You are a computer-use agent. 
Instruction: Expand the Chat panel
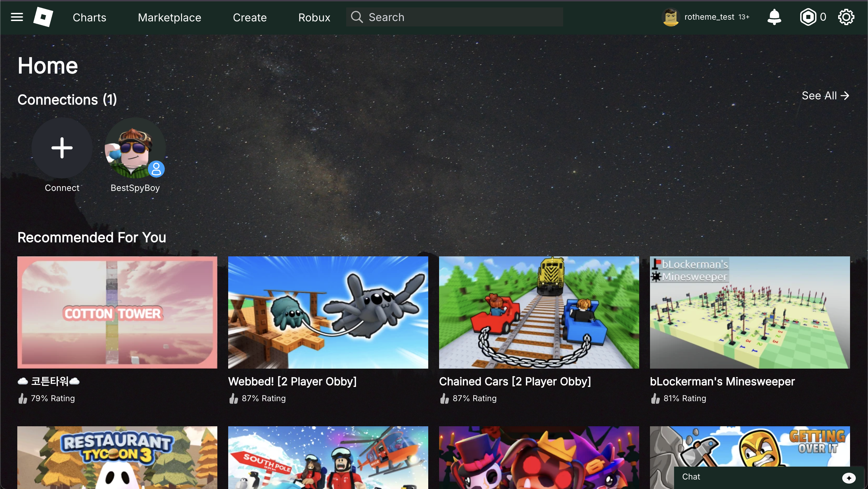692,476
